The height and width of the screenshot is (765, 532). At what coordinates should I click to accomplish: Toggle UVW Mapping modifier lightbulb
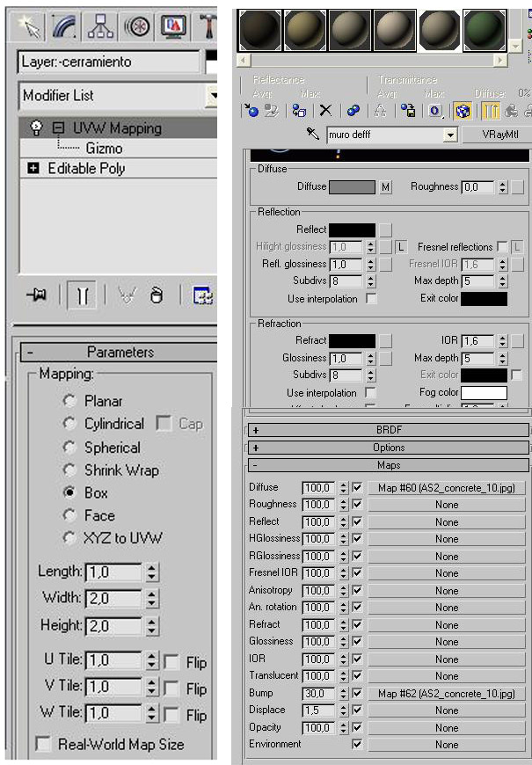tap(36, 127)
